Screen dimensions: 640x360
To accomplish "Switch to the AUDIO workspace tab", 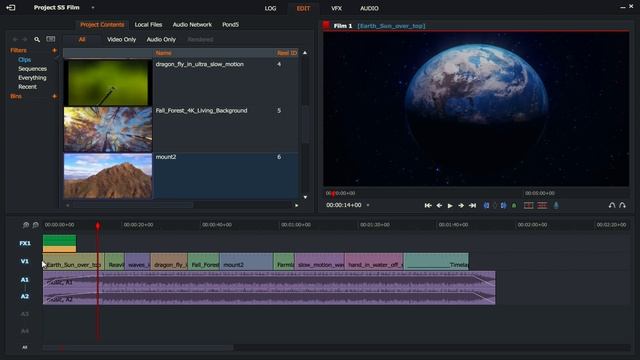I will coord(369,8).
